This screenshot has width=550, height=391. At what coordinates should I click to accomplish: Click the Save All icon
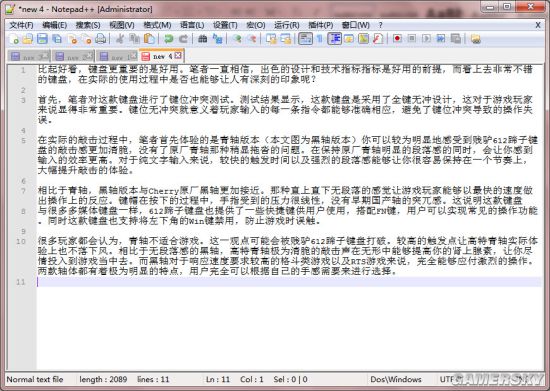[x=57, y=39]
